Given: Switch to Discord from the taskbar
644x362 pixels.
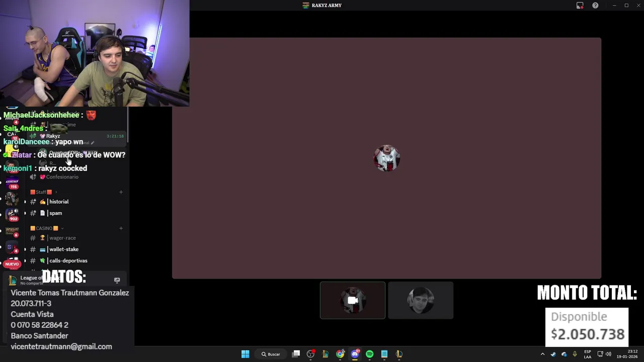Looking at the screenshot, I should [x=355, y=354].
